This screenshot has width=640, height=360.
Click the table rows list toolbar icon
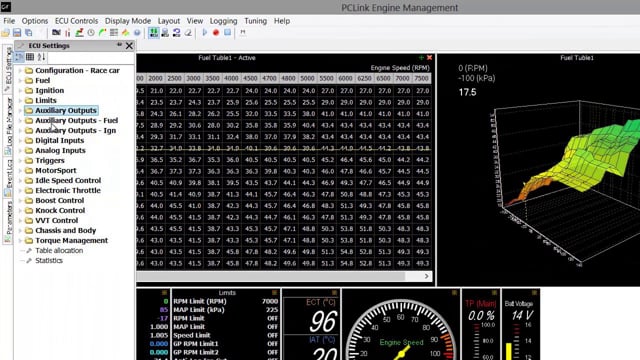coord(114,33)
